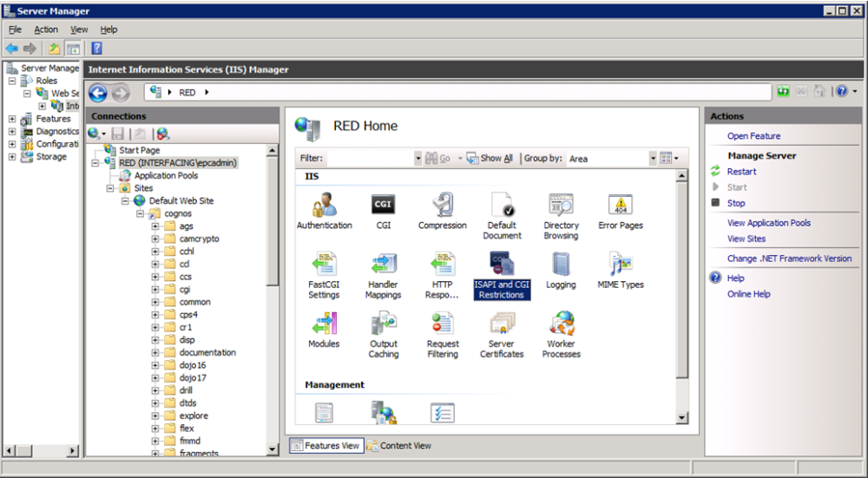Open the MIME Types feature
Image resolution: width=868 pixels, height=478 pixels.
coord(621,270)
